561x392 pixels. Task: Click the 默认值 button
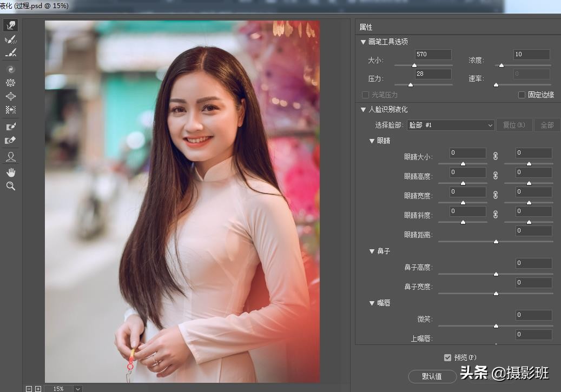click(432, 376)
